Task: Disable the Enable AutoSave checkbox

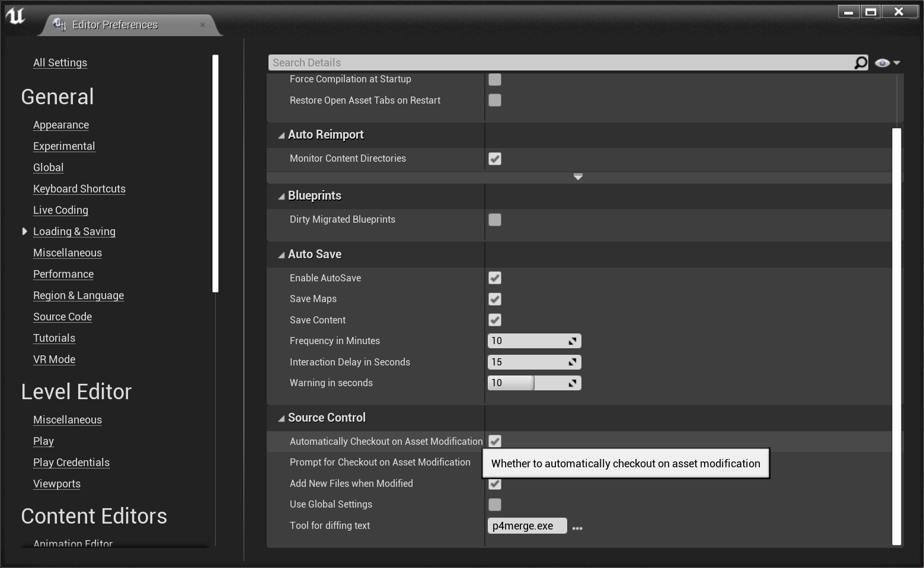Action: 495,278
